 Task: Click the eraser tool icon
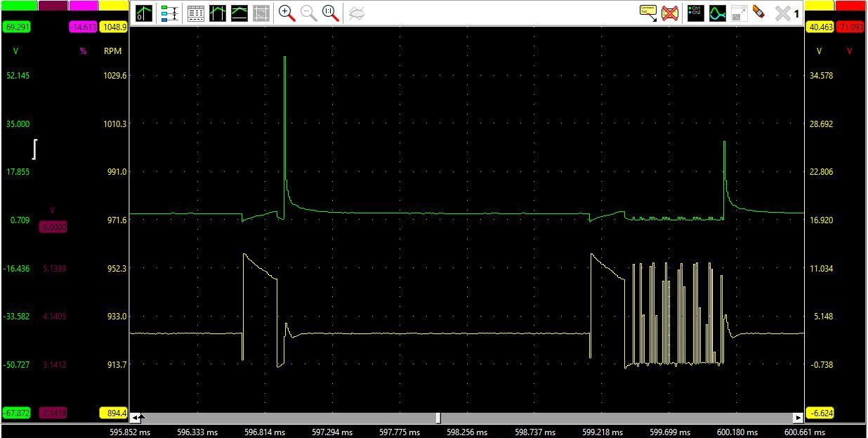click(x=758, y=13)
